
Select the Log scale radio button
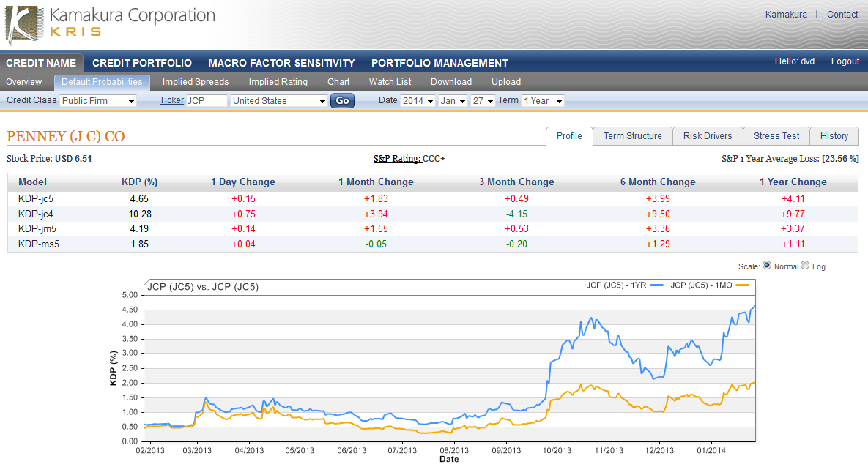[805, 266]
